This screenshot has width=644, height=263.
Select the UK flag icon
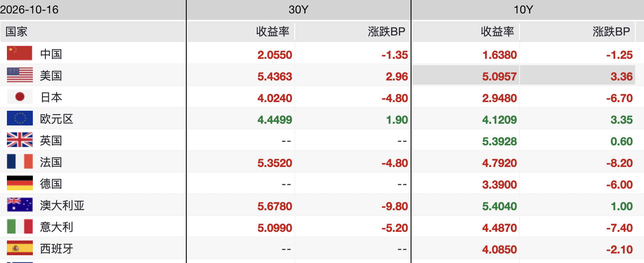click(x=20, y=140)
